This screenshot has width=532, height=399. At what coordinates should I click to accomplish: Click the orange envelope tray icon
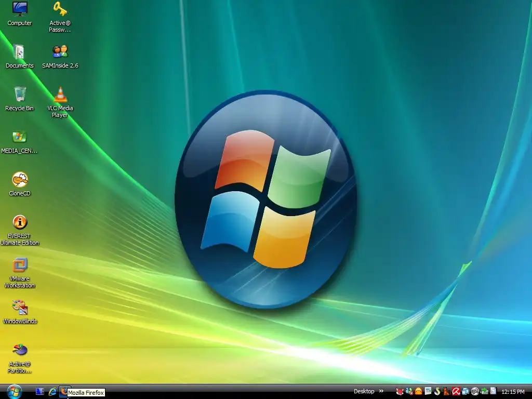click(x=418, y=392)
